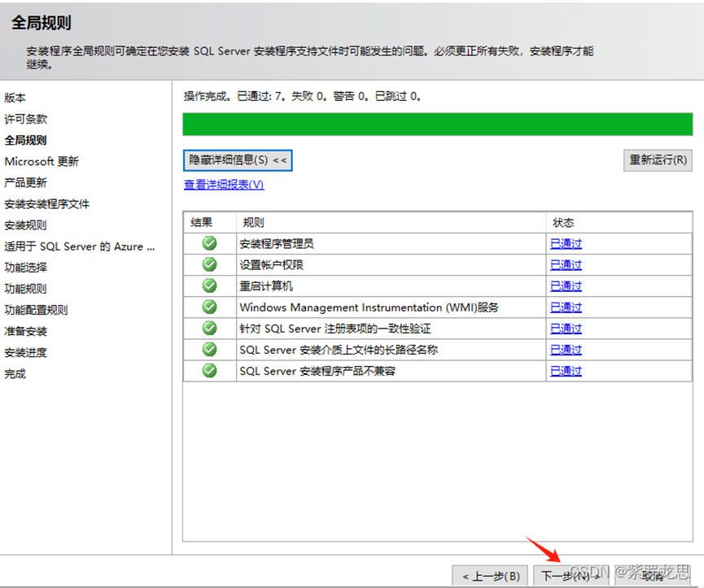Screen dimensions: 704x588
Task: Open 已通过 link in the WMI服务 row
Action: 566,307
